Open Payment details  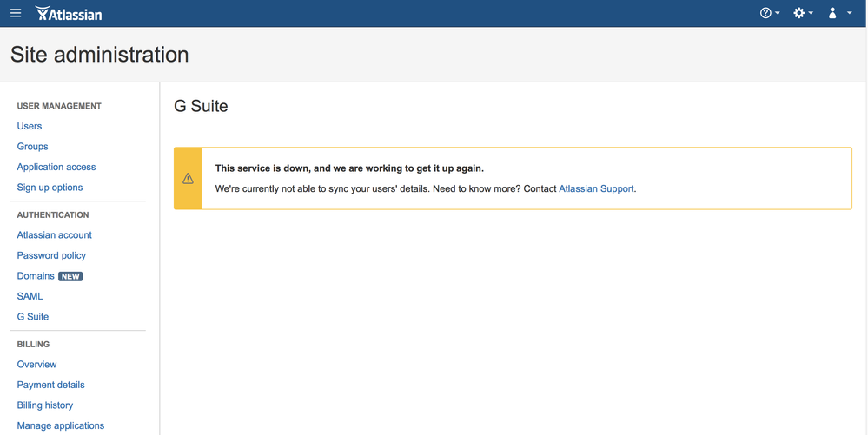coord(51,386)
